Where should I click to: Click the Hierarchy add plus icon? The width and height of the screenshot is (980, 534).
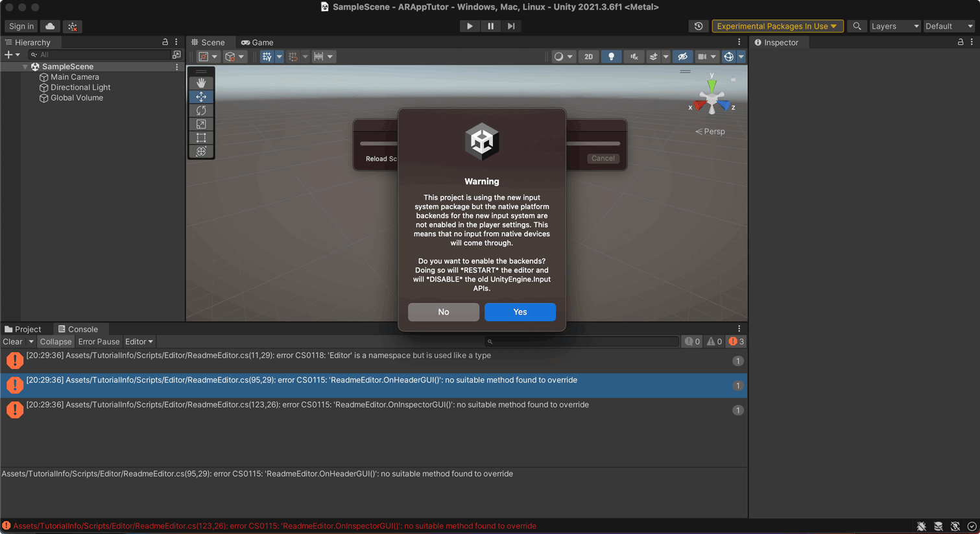[8, 55]
